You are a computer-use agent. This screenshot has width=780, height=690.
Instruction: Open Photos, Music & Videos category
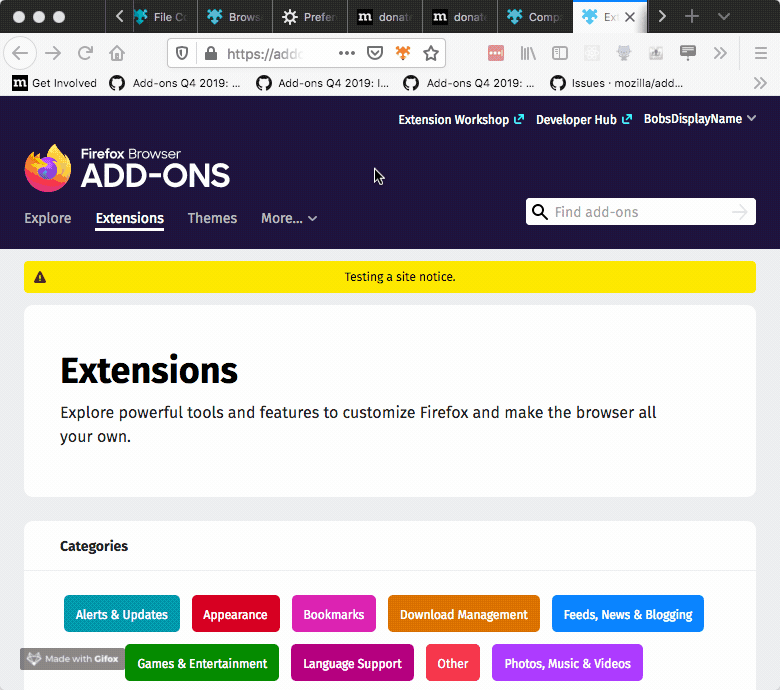(x=568, y=663)
